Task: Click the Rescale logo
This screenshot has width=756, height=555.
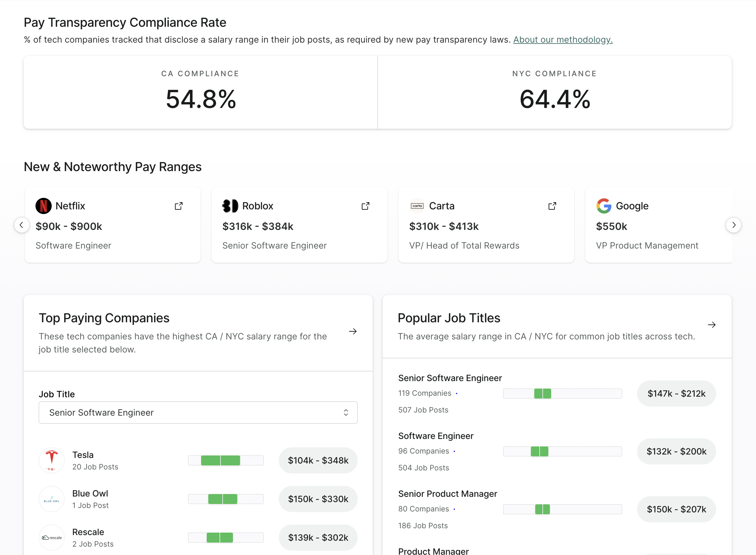Action: tap(52, 538)
